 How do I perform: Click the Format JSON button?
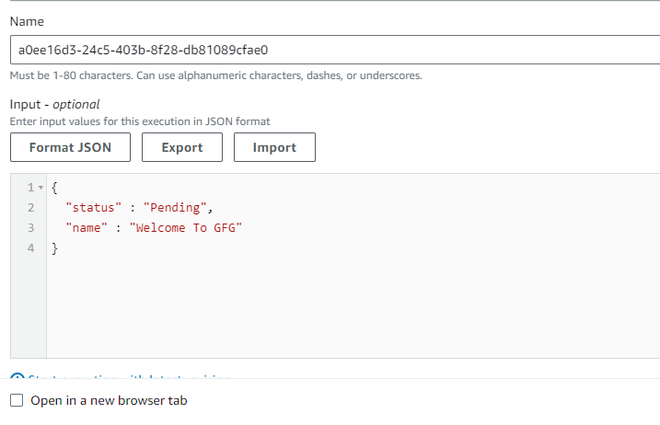pos(70,147)
